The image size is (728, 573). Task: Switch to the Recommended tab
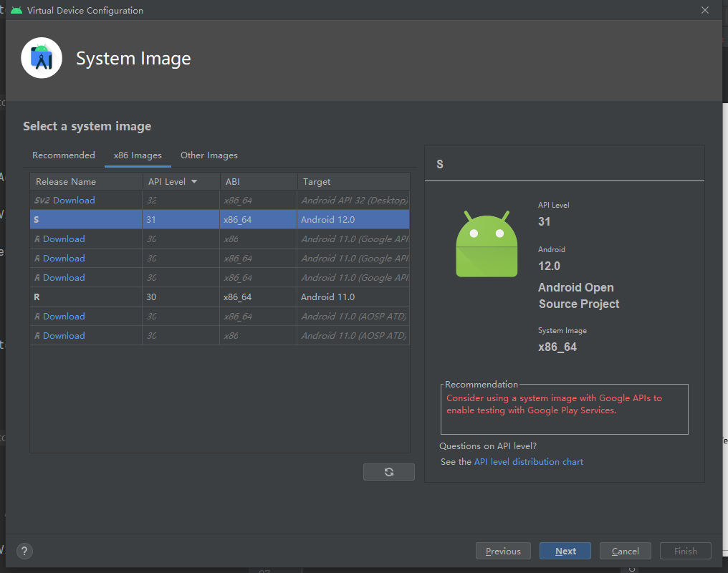[x=64, y=155]
